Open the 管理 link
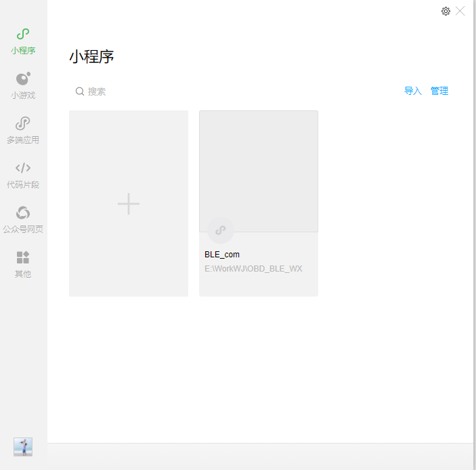The height and width of the screenshot is (470, 476). point(439,91)
